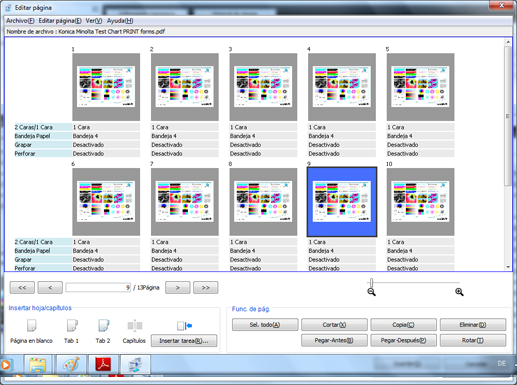Select the Tab 1 insert icon
Viewport: 517px width, 385px height.
coord(72,326)
